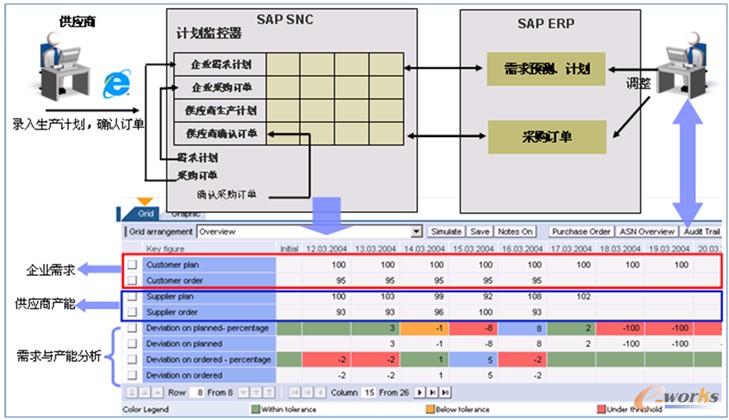Image resolution: width=729 pixels, height=420 pixels.
Task: Click the Internet Explorer icon
Action: coord(117,82)
